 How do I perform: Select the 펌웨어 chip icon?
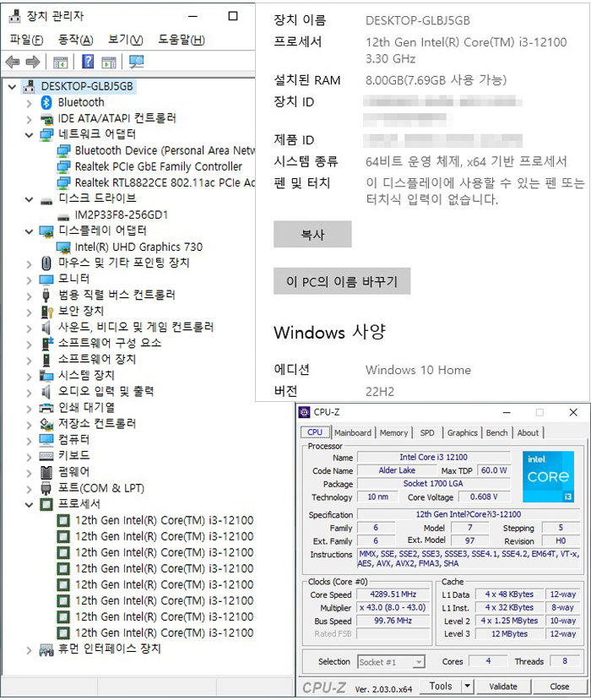(x=46, y=472)
